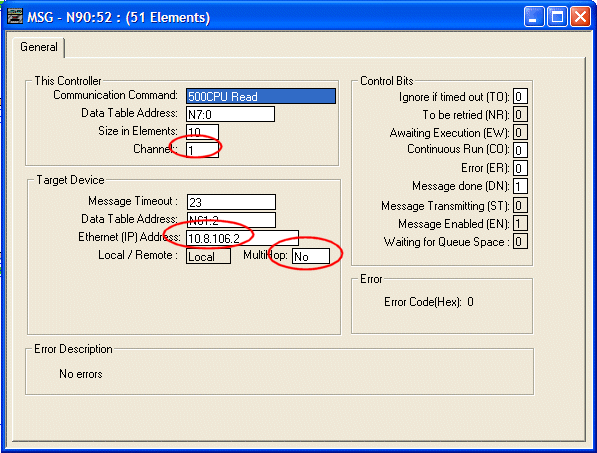This screenshot has width=597, height=453.
Task: Toggle the Message done (DN) bit
Action: (520, 186)
